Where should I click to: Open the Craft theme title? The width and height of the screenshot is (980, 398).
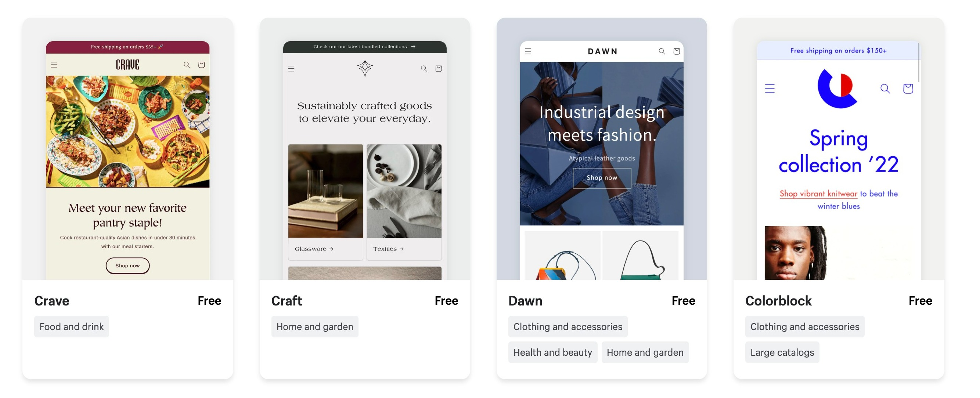[287, 301]
